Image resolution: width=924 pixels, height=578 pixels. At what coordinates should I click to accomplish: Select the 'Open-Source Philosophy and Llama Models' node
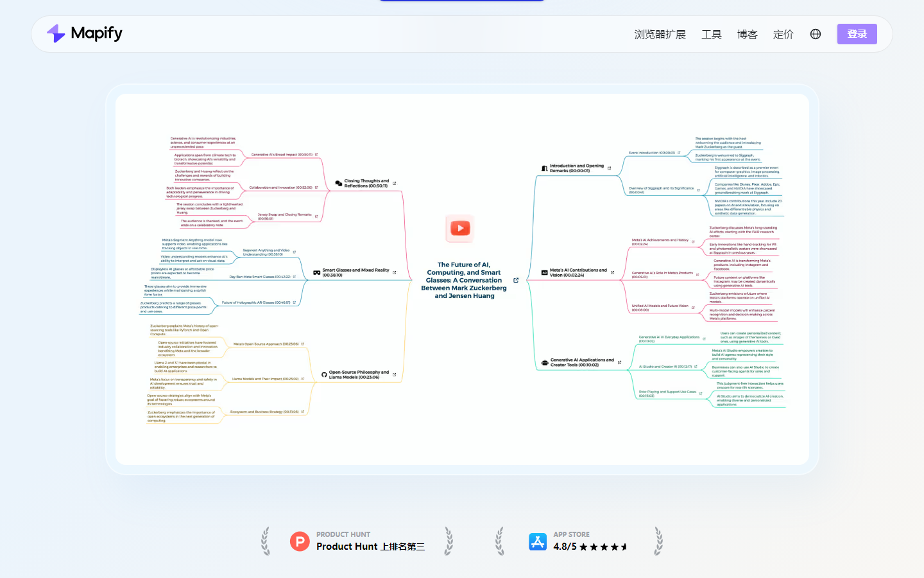point(359,374)
